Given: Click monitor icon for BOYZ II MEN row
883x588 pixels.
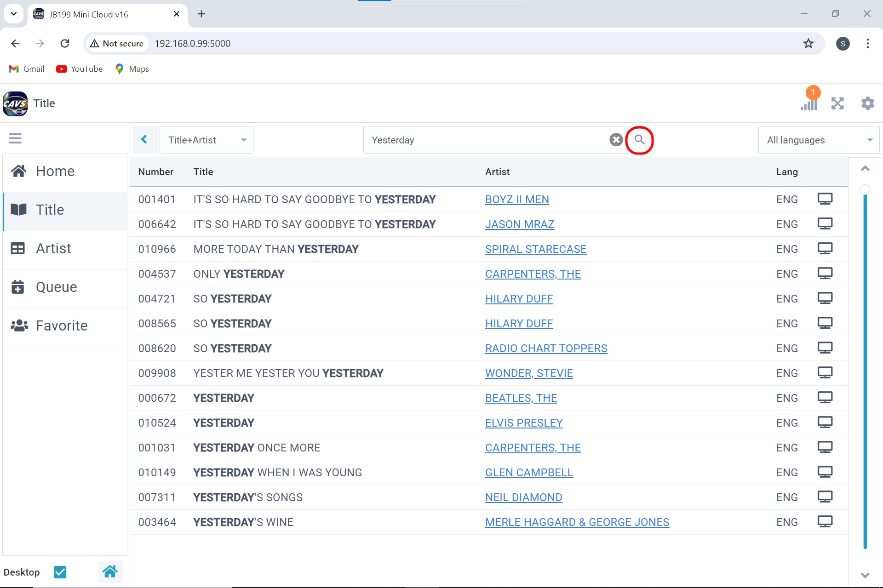Looking at the screenshot, I should pos(825,200).
